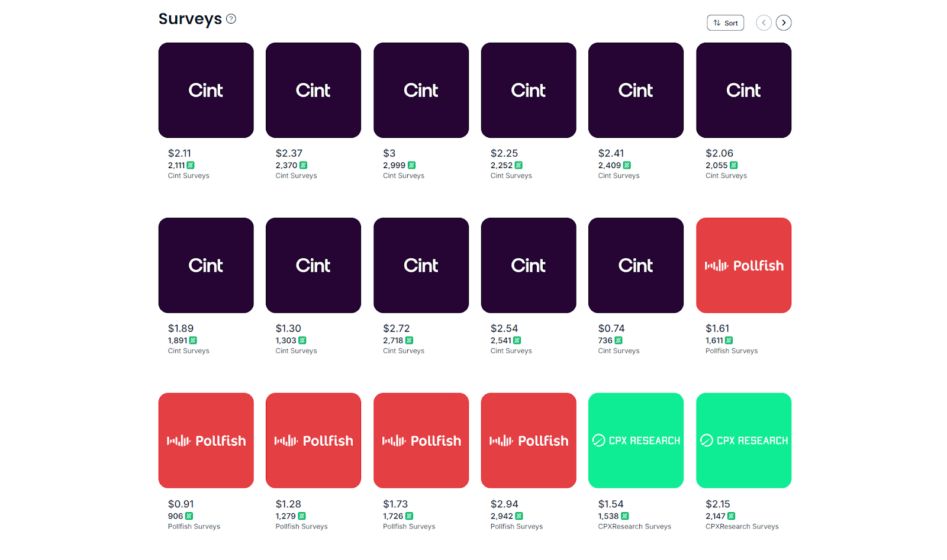Select the green coin icon beside 736
Screen dimensions: 947x560
coord(619,341)
